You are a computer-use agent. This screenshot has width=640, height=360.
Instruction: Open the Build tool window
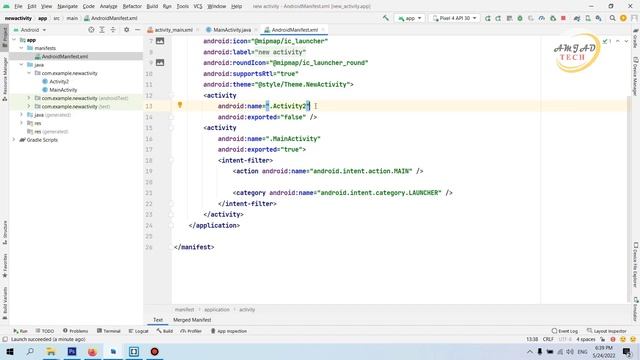tap(164, 331)
